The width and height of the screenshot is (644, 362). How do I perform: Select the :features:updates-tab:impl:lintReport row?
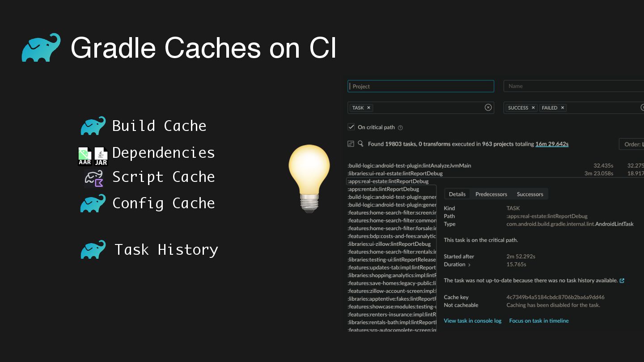coord(392,267)
